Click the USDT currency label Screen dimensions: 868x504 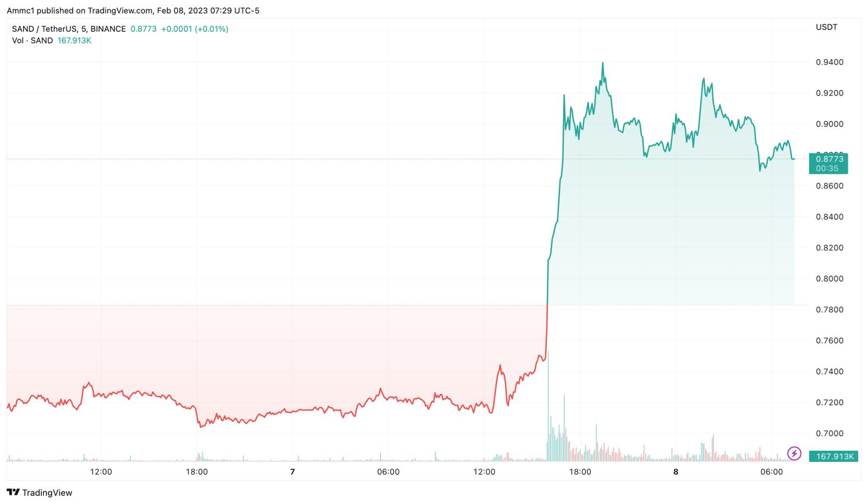tap(826, 27)
